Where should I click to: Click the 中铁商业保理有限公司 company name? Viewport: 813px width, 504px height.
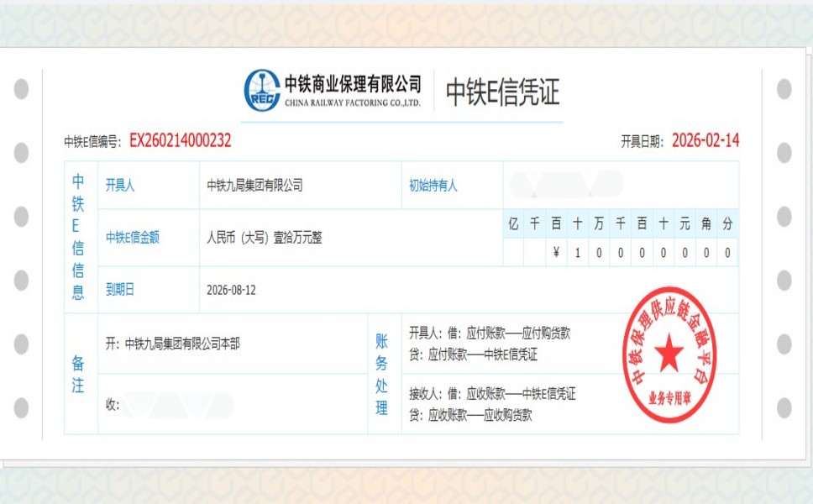click(353, 83)
